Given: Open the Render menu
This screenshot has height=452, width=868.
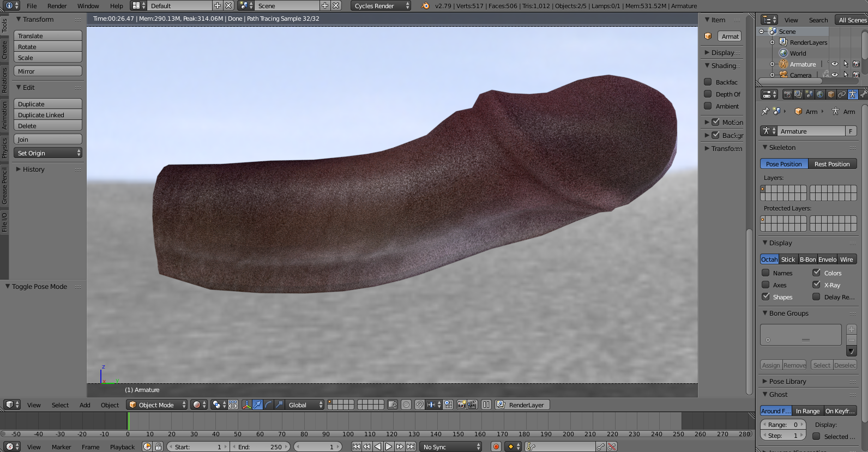Looking at the screenshot, I should point(57,6).
